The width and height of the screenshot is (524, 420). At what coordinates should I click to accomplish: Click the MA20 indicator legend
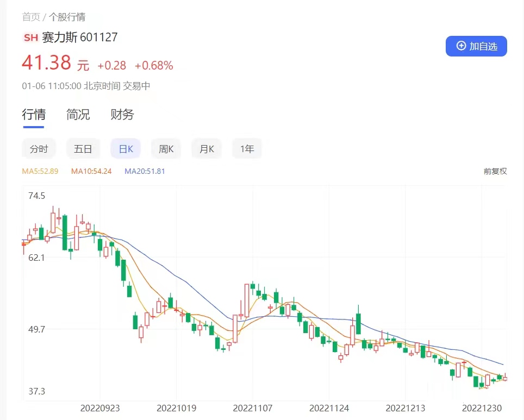tap(145, 171)
